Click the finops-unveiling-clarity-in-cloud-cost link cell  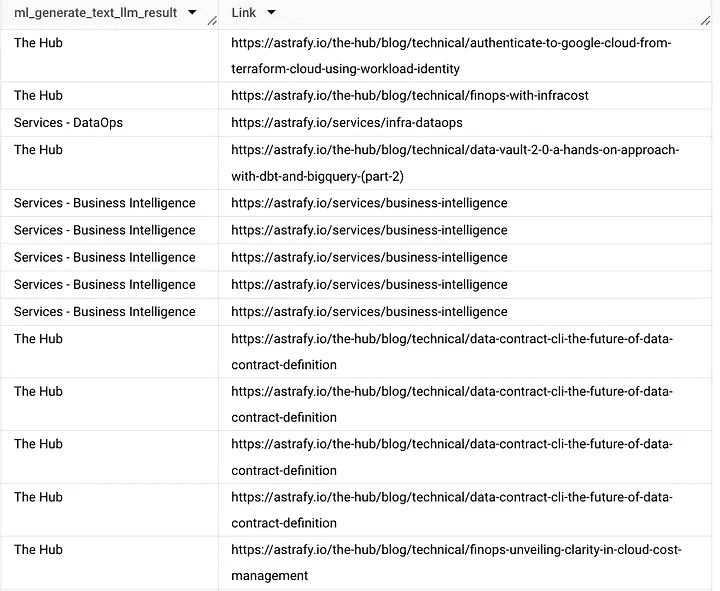coord(465,563)
